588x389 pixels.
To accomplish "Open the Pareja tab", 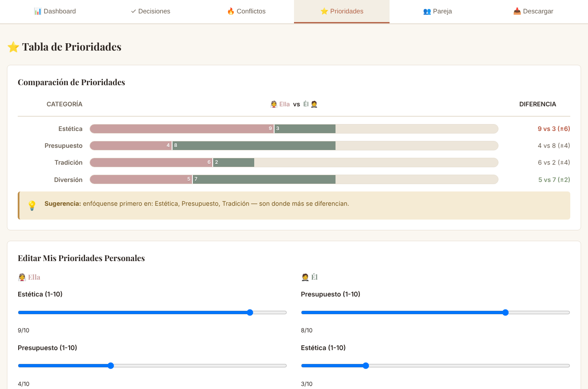I will click(x=438, y=11).
